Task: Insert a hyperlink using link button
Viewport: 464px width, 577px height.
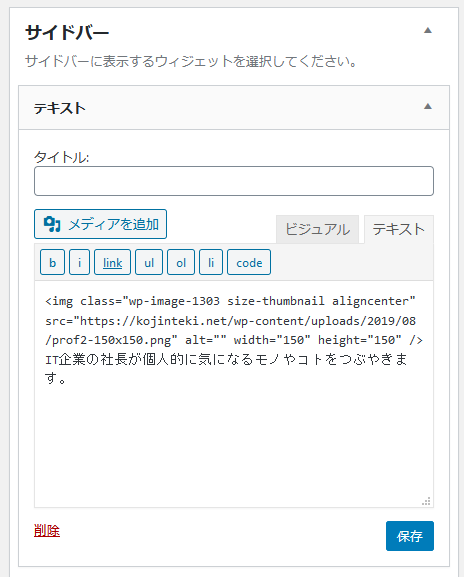Action: 112,262
